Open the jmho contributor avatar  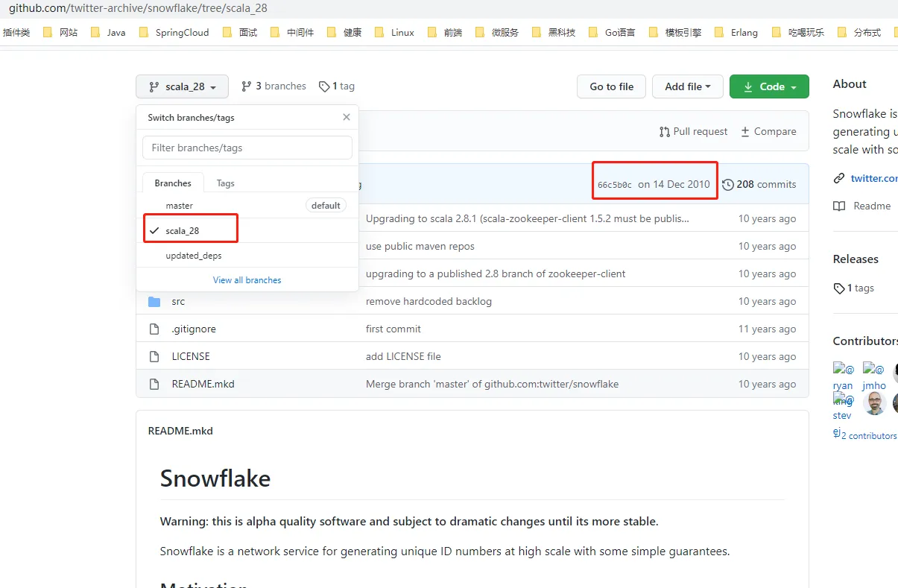click(874, 376)
